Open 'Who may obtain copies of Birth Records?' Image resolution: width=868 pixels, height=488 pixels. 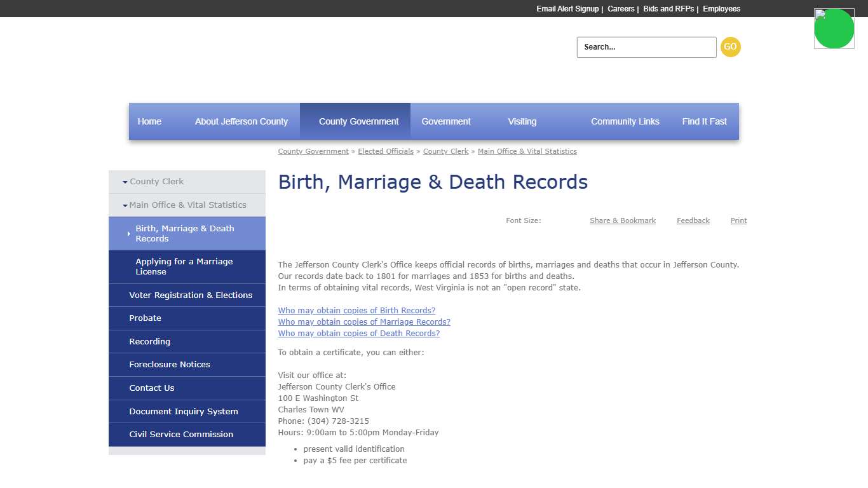pyautogui.click(x=356, y=310)
